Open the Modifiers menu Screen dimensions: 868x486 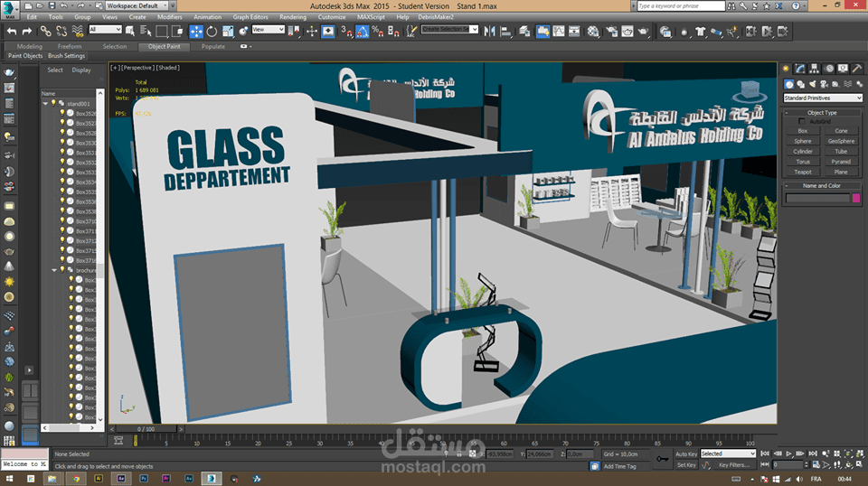(x=169, y=17)
